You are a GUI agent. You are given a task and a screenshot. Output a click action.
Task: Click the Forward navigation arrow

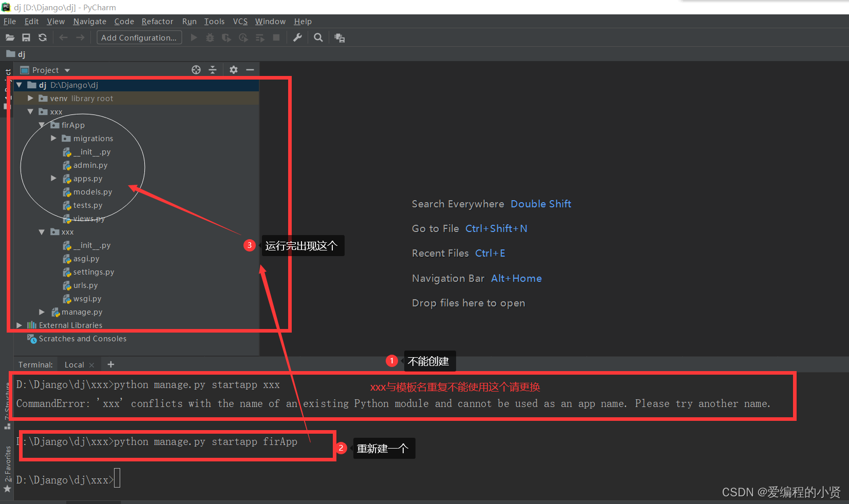(x=80, y=37)
